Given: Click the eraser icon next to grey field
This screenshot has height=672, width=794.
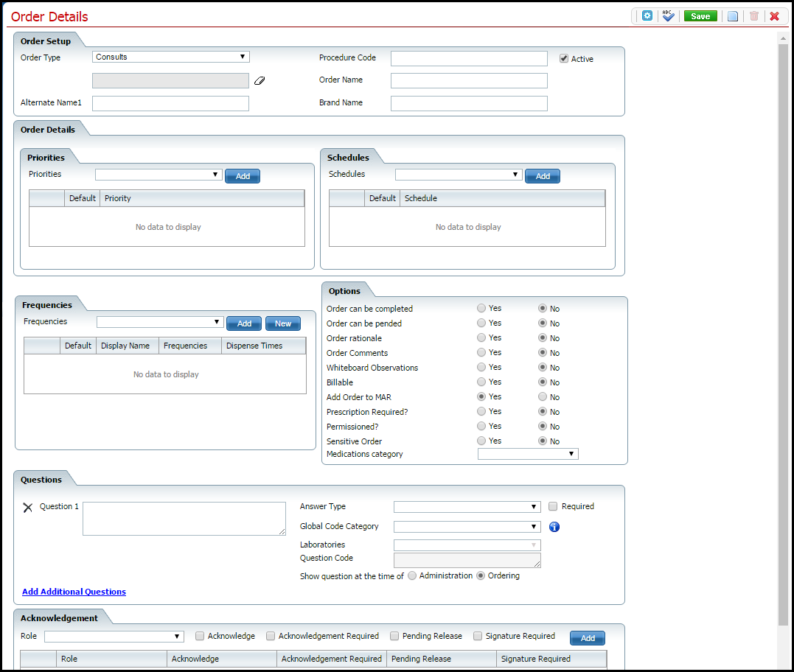Looking at the screenshot, I should pyautogui.click(x=260, y=80).
